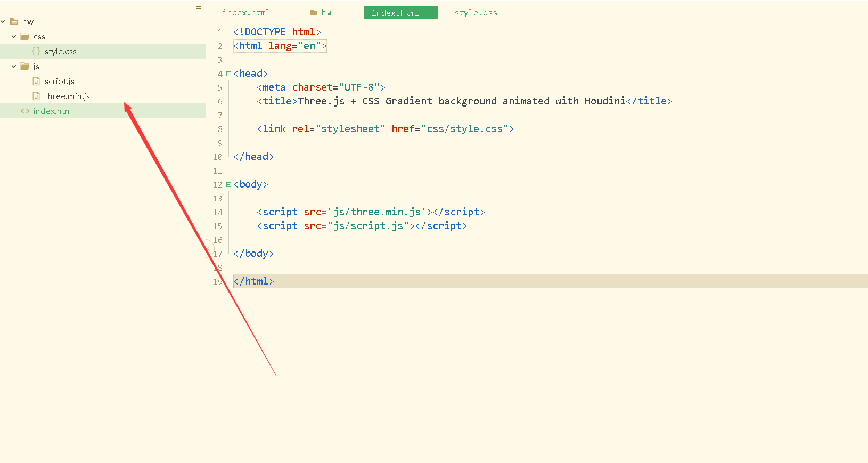Click the css folder icon
This screenshot has height=463, width=868.
(24, 37)
